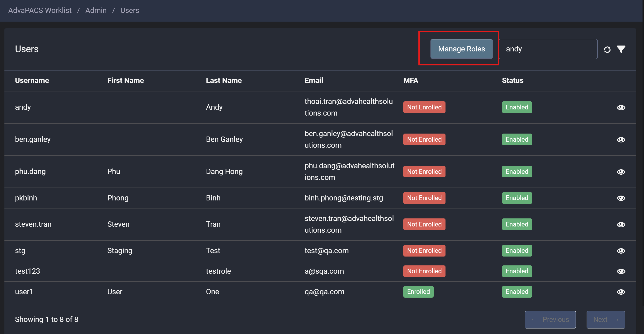Click the Enrolled badge for user1
The width and height of the screenshot is (644, 334).
[x=418, y=291]
